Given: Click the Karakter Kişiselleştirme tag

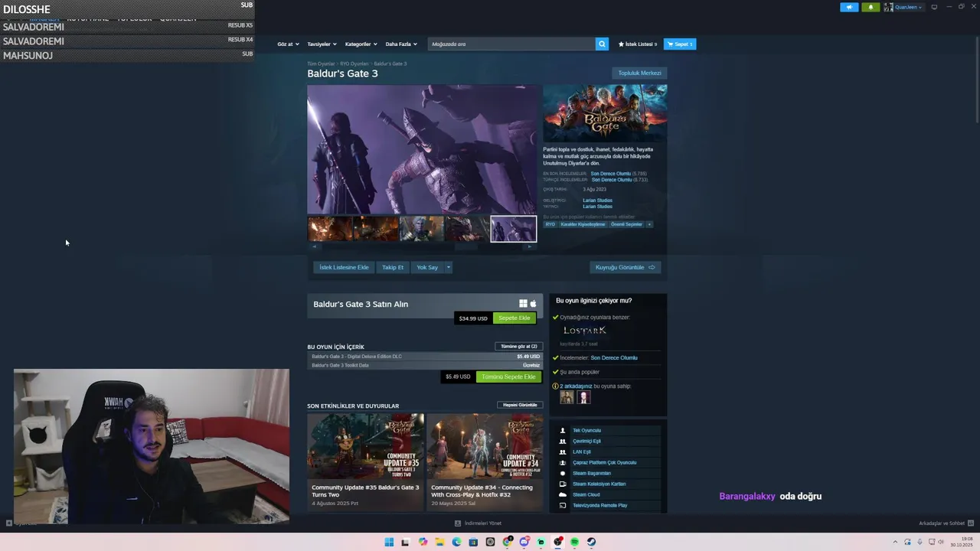Looking at the screenshot, I should (x=583, y=224).
